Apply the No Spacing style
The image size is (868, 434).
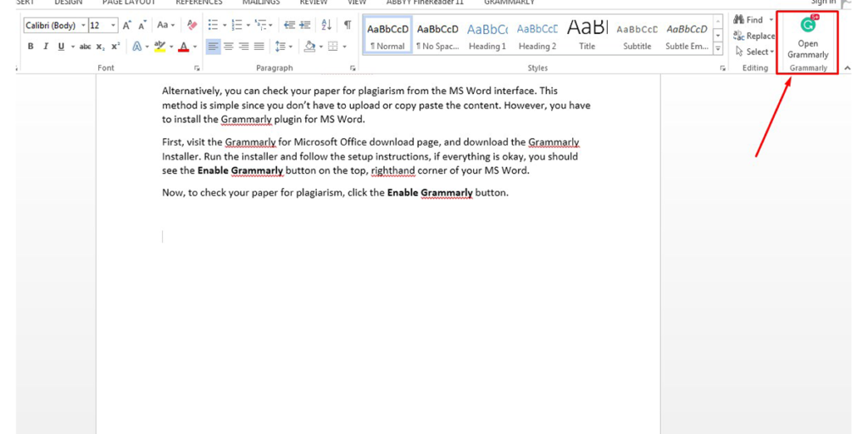[437, 35]
